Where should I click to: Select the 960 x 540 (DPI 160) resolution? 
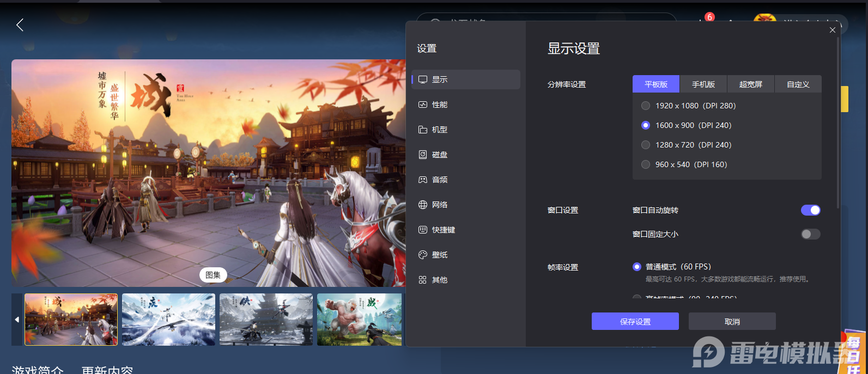coord(684,164)
